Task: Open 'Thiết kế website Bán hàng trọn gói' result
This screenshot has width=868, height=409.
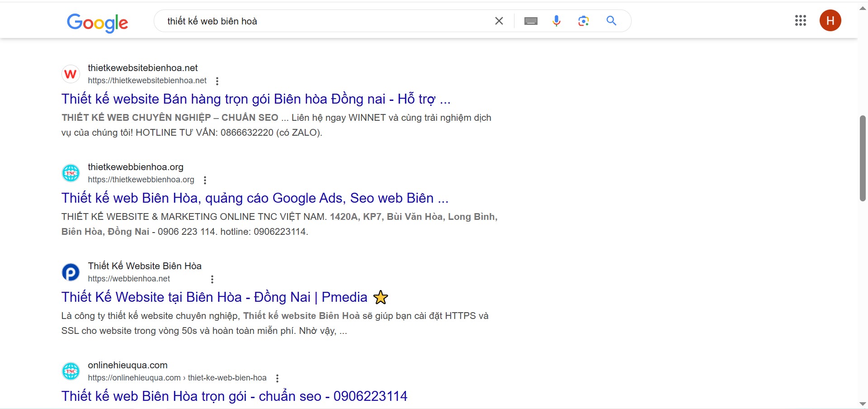Action: coord(256,99)
